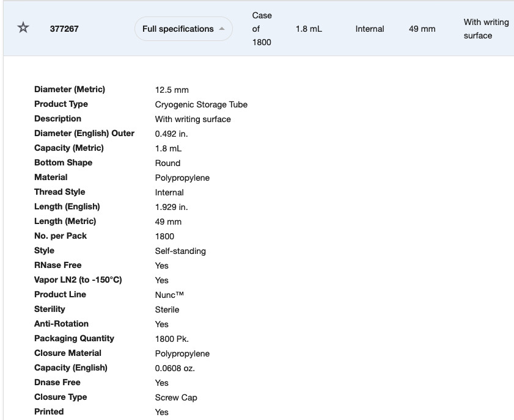Click the 0.492 in. outer diameter value
Screen dimensions: 514x420
coord(172,134)
